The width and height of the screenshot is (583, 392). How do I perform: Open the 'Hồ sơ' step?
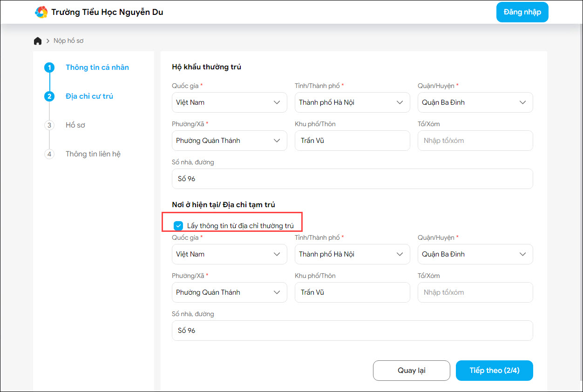point(75,125)
